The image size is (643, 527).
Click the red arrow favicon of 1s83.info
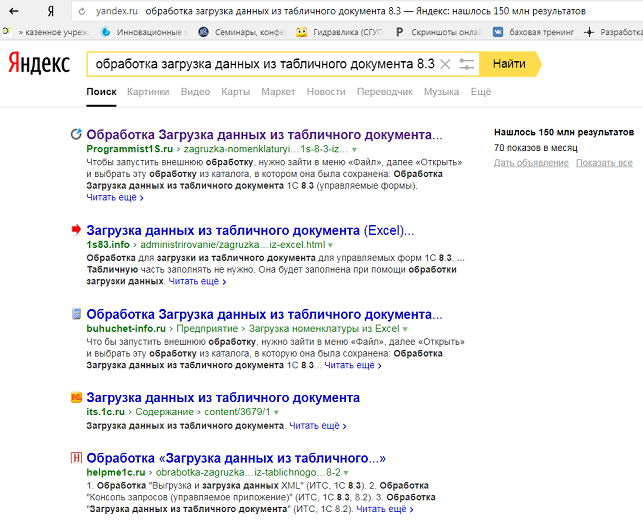[76, 230]
